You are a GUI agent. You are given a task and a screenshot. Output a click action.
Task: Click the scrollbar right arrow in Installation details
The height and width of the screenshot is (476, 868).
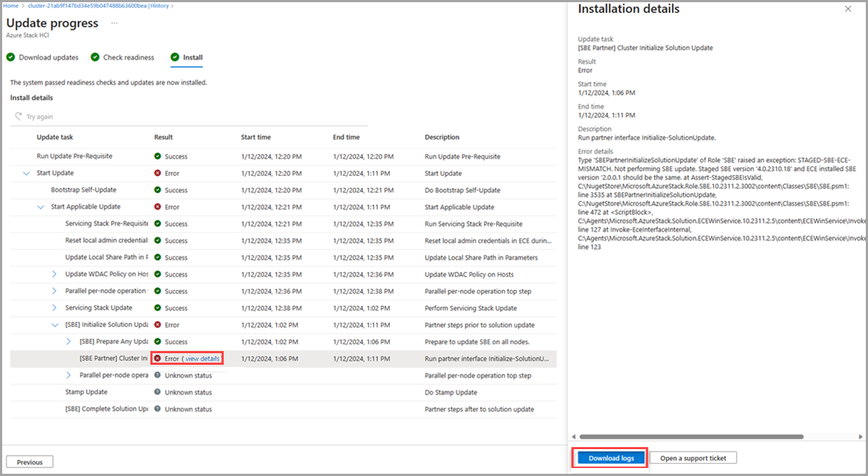click(x=860, y=437)
